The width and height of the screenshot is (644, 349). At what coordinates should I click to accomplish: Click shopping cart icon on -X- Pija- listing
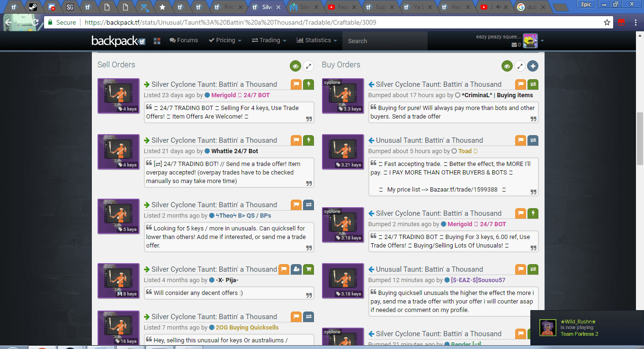pos(308,269)
